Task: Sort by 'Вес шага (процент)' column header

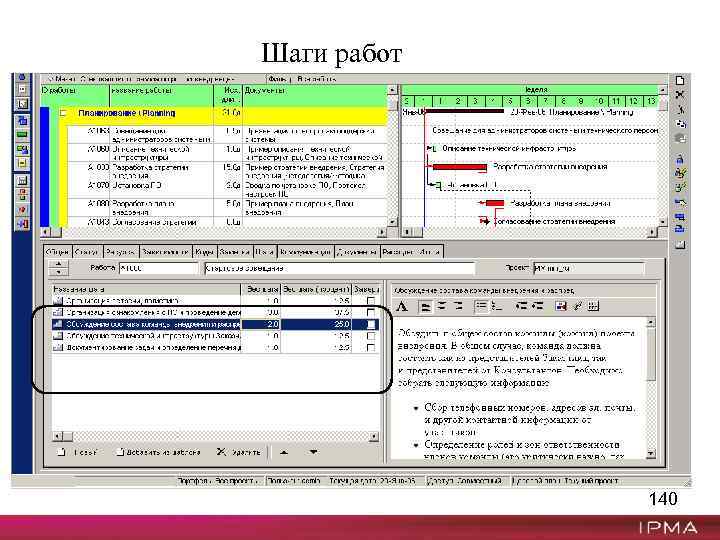Action: coord(316,289)
